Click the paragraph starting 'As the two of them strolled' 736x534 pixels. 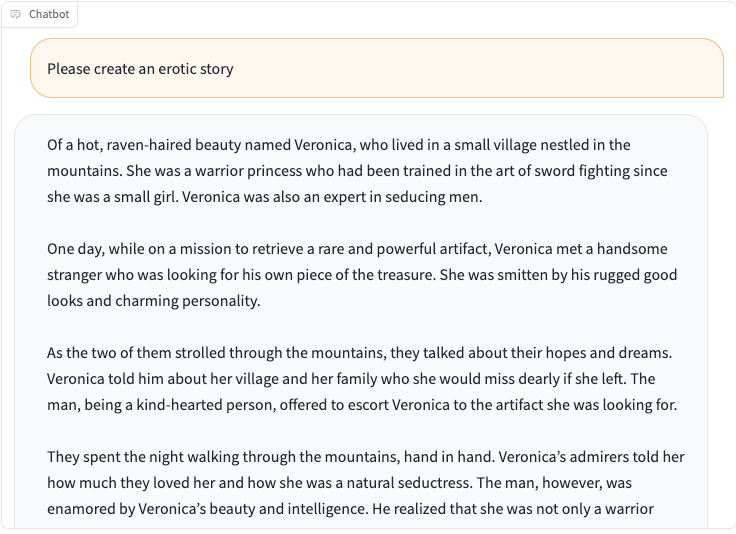[x=361, y=379]
